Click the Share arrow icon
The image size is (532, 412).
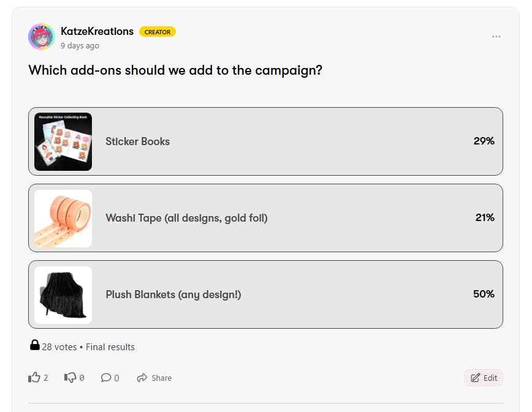142,378
